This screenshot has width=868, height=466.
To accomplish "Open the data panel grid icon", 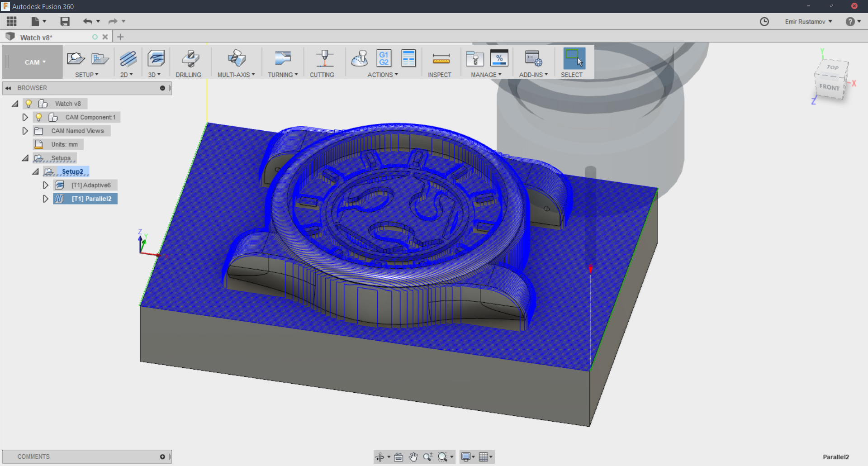I will 12,21.
